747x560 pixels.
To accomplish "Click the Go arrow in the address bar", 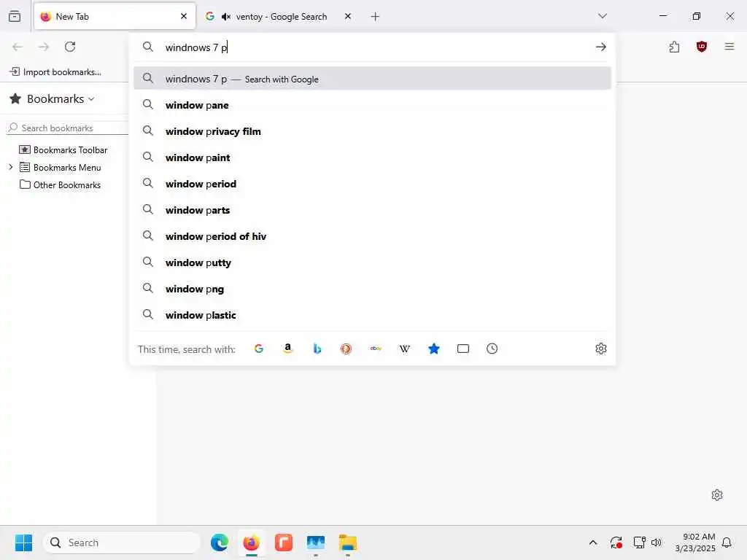I will [601, 47].
